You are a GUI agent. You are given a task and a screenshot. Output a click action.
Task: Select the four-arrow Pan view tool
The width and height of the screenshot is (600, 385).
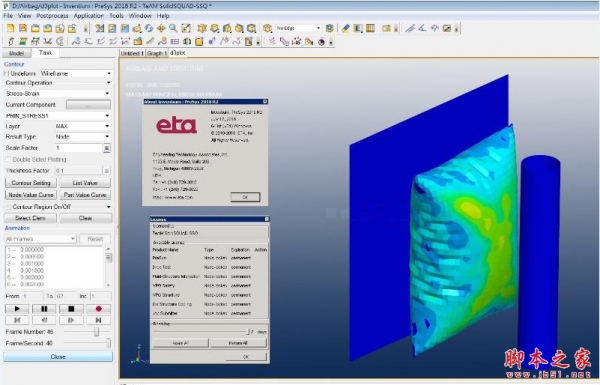[161, 28]
